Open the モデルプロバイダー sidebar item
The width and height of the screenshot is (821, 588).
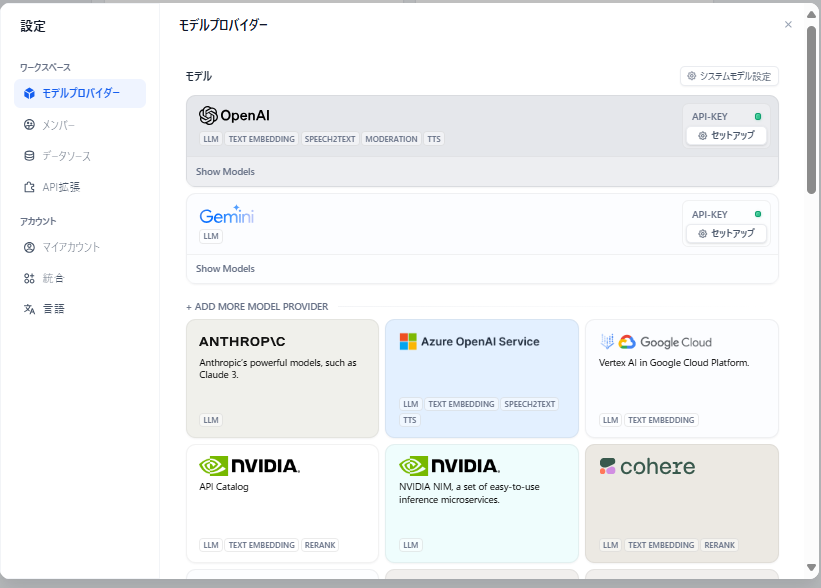(80, 93)
